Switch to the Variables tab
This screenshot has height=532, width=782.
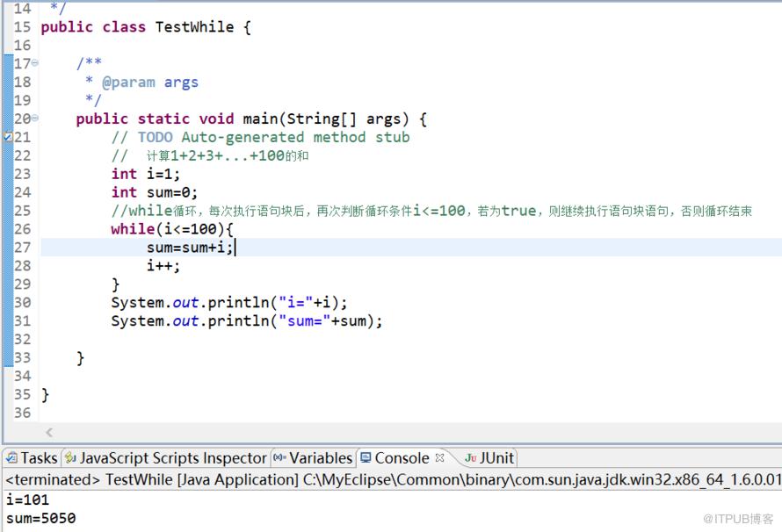pos(313,457)
